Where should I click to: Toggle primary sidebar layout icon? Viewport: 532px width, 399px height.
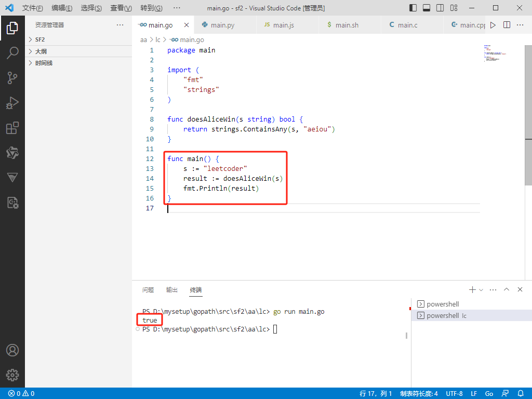[413, 8]
